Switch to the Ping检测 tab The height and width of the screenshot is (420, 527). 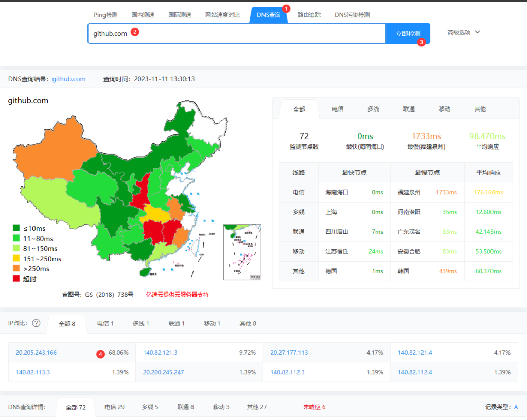[x=106, y=15]
